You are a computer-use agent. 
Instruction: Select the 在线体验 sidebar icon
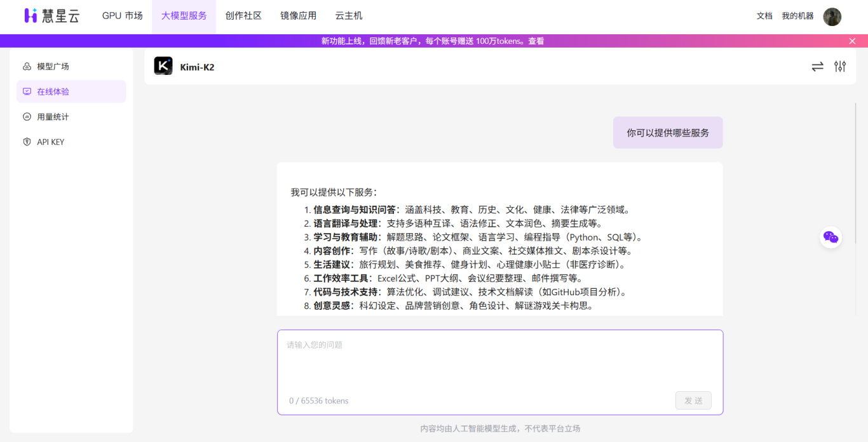click(27, 91)
